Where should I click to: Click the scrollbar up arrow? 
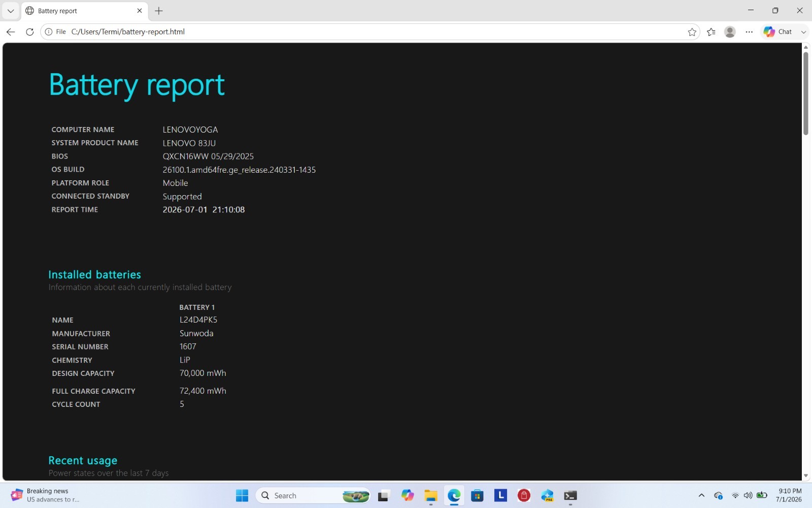805,47
